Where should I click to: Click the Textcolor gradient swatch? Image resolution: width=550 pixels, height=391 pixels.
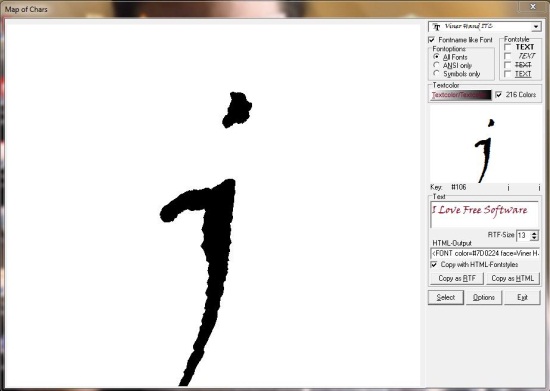pos(461,95)
